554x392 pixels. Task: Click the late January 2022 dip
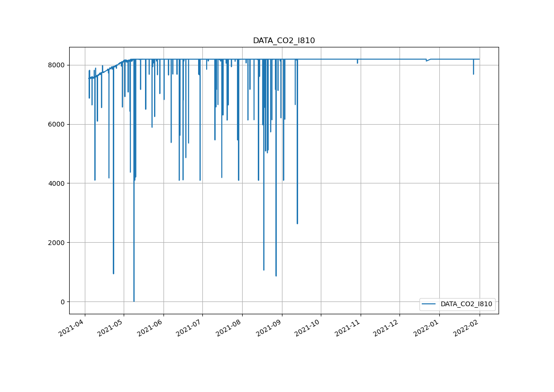click(473, 73)
